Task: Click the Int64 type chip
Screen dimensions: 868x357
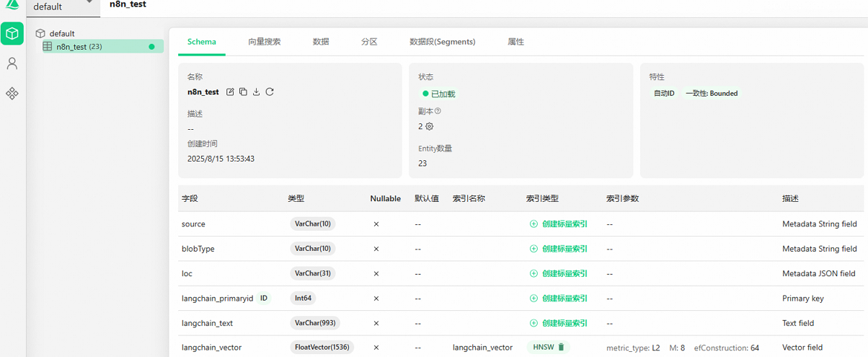Action: 303,298
